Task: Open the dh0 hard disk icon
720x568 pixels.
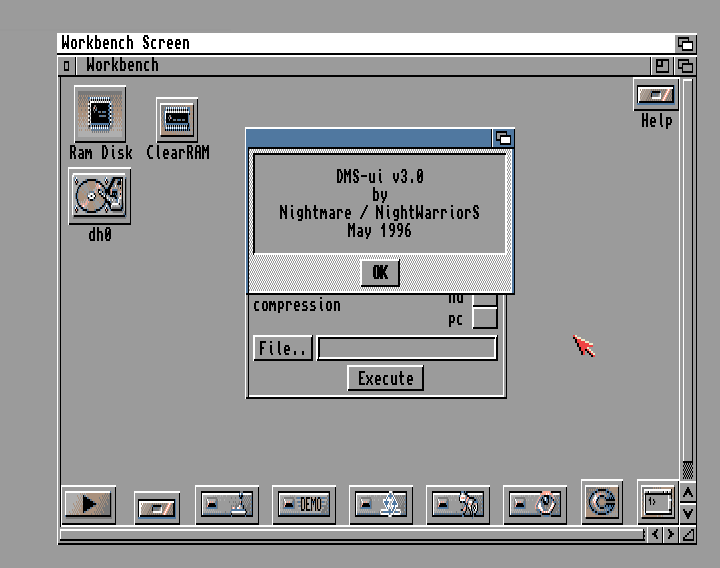Action: [x=99, y=195]
